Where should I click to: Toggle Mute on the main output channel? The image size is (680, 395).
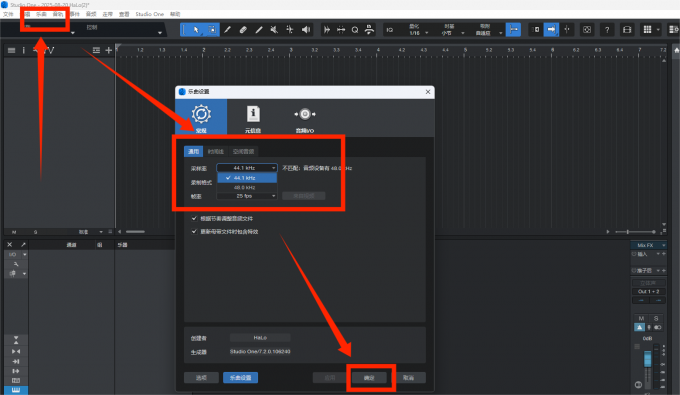641,318
